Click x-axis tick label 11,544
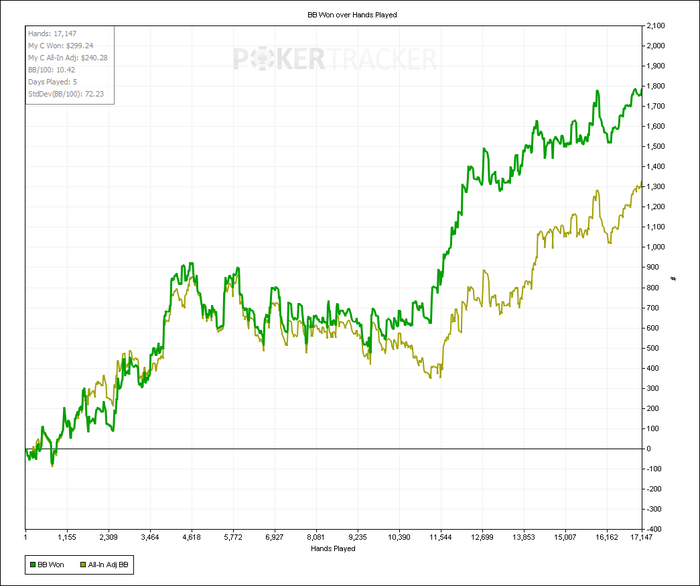Viewport: 700px width, 586px height. pos(441,537)
